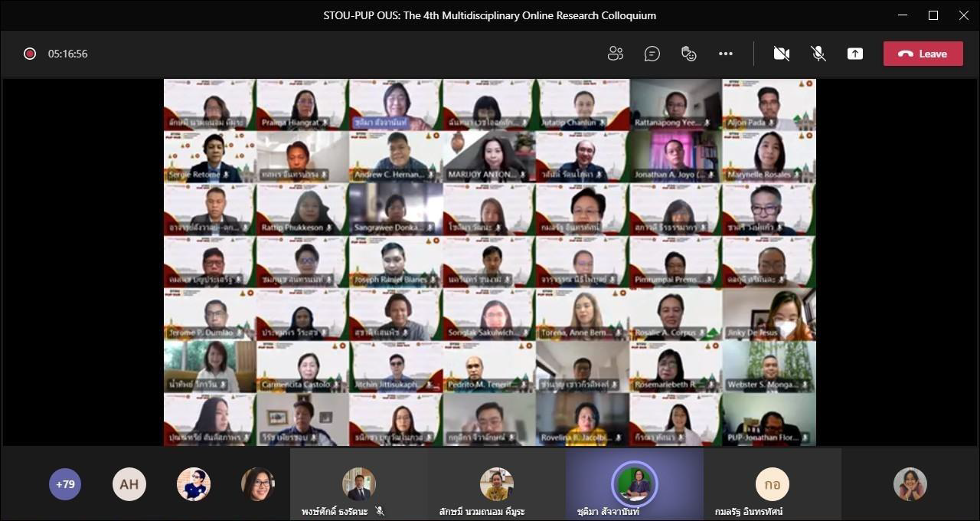The height and width of the screenshot is (521, 980).
Task: Select the กอ initials participant avatar
Action: pyautogui.click(x=772, y=484)
